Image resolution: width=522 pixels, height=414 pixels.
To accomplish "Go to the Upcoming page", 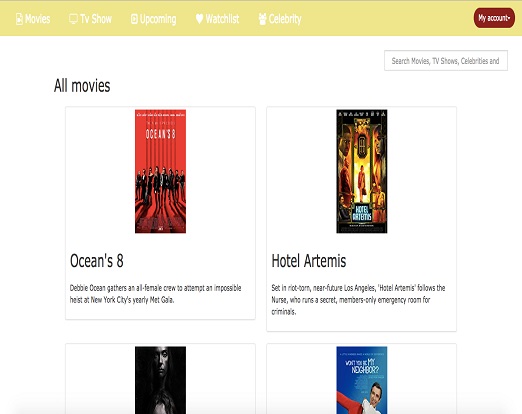I will pyautogui.click(x=154, y=19).
